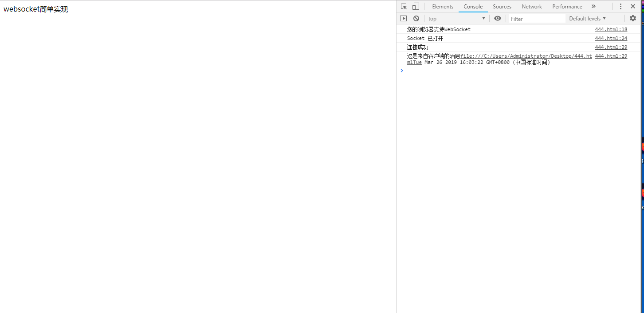Switch to the Elements tab
Viewport: 644px width, 313px height.
point(442,6)
